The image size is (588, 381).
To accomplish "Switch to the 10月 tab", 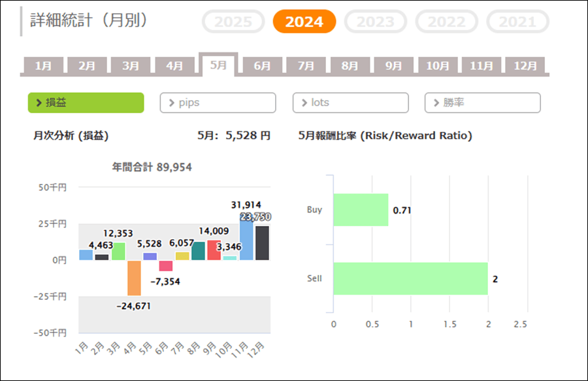I will click(438, 65).
